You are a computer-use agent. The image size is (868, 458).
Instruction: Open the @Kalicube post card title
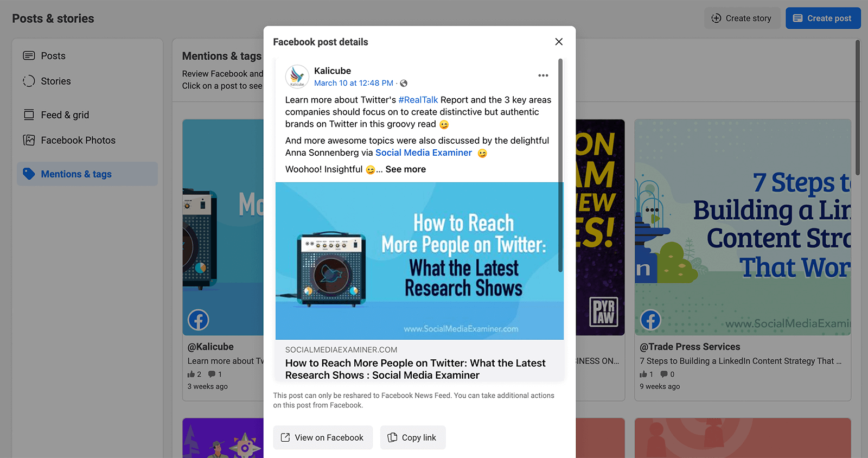pyautogui.click(x=210, y=347)
